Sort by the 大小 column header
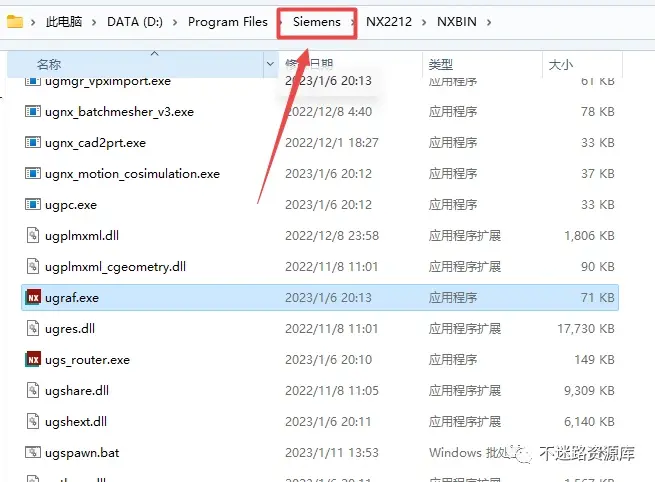This screenshot has height=482, width=655. pos(561,64)
